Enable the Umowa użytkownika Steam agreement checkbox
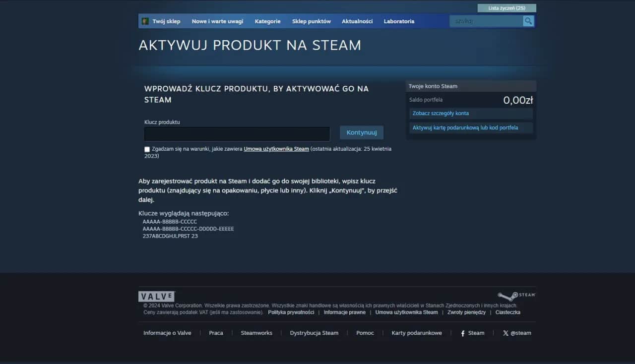Viewport: 635px width, 364px height. [147, 149]
